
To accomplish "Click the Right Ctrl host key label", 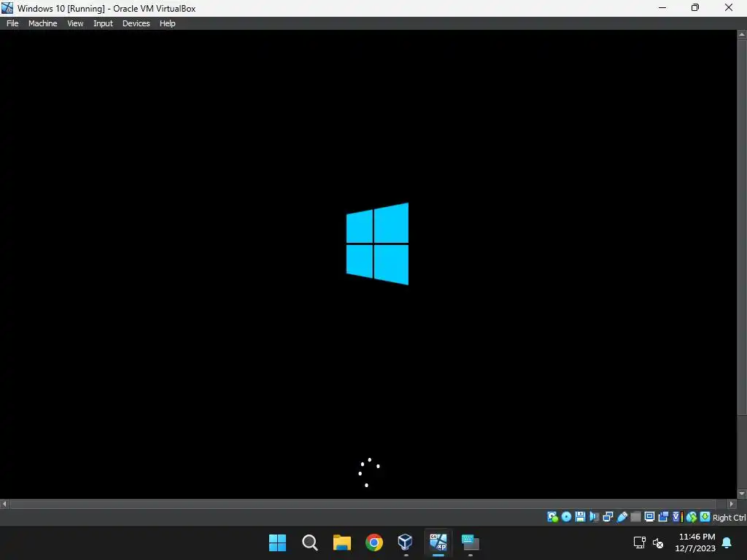I will (729, 518).
